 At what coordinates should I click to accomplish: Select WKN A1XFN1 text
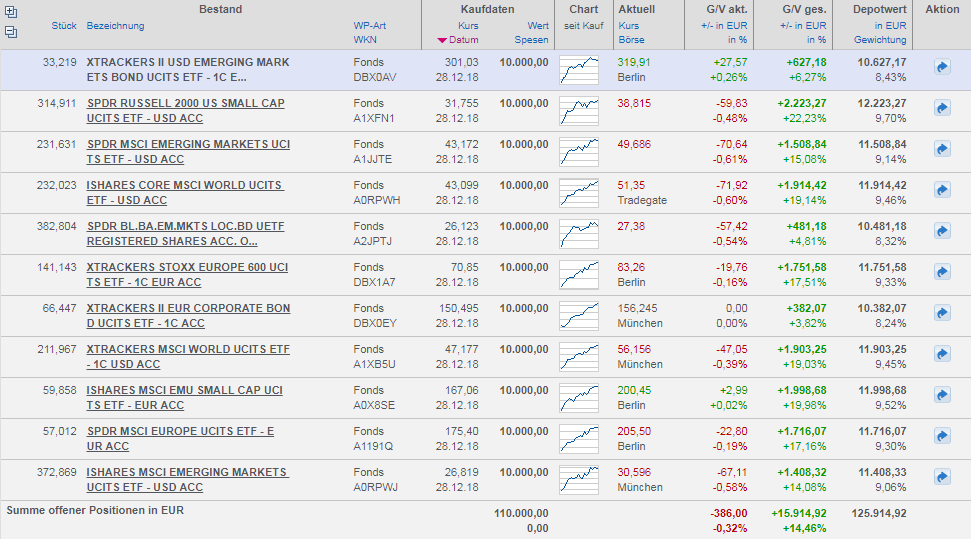coord(373,118)
